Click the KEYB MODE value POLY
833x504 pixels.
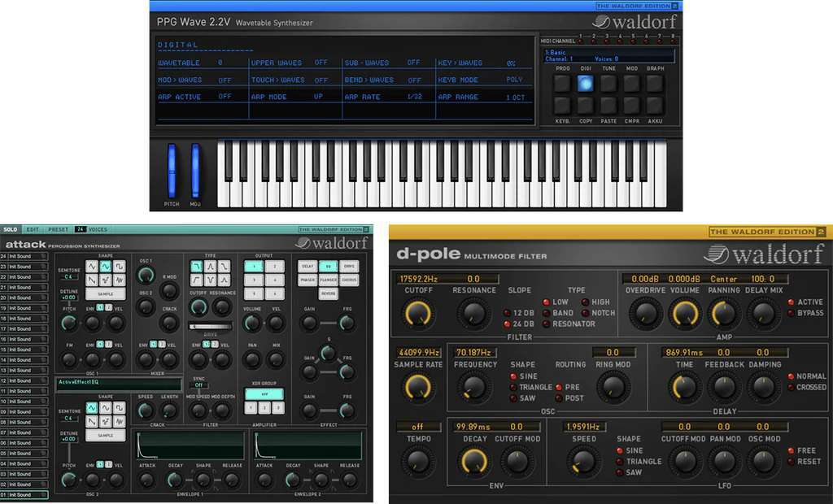[x=514, y=80]
